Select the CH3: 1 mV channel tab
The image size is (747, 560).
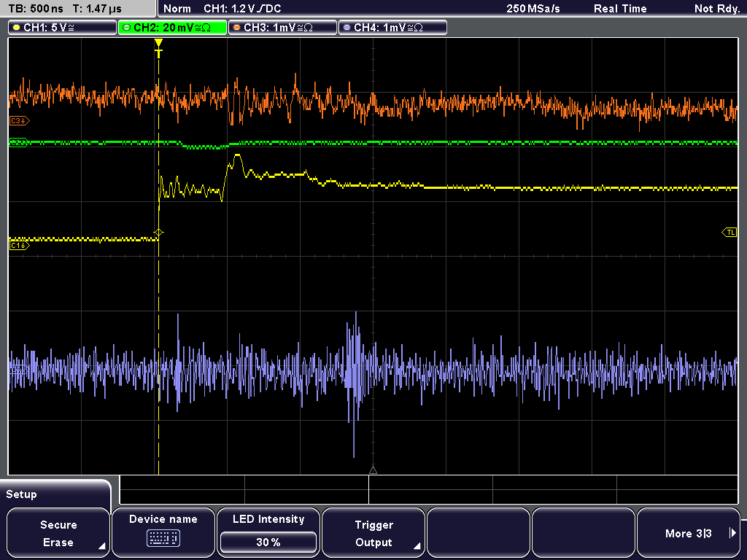coord(282,28)
